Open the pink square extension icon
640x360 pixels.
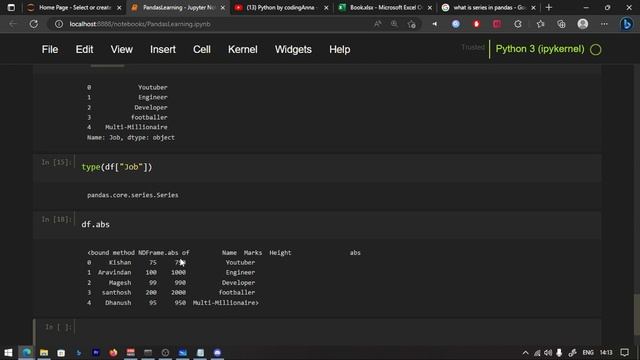(x=497, y=24)
